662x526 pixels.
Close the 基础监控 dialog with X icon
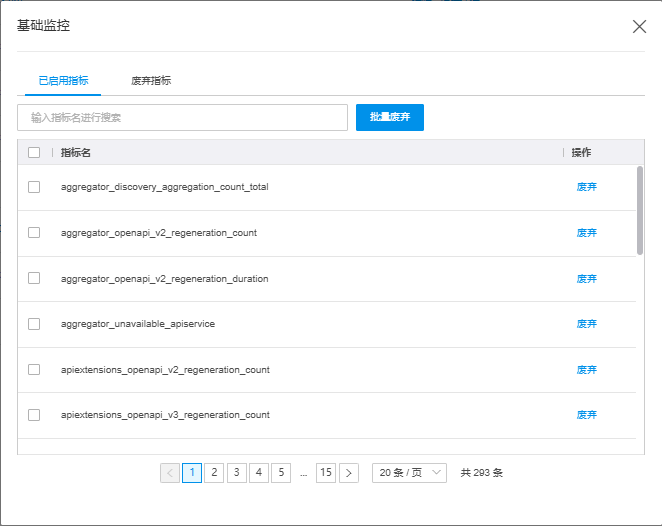[x=639, y=26]
